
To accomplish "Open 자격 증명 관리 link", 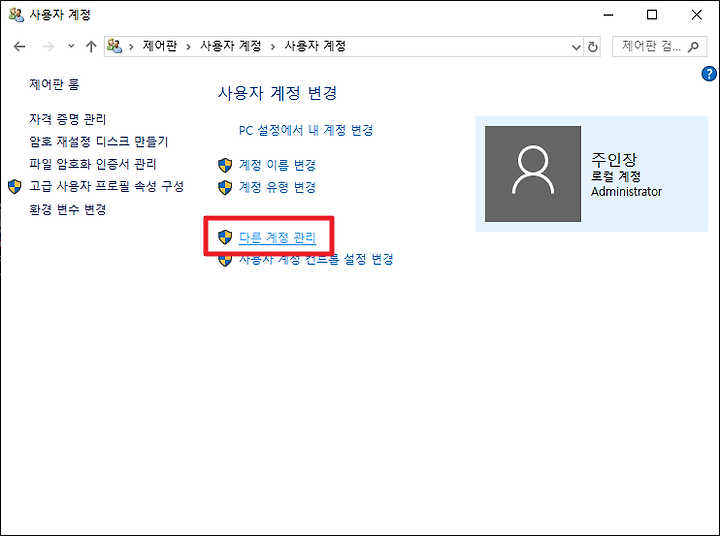I will pyautogui.click(x=68, y=119).
